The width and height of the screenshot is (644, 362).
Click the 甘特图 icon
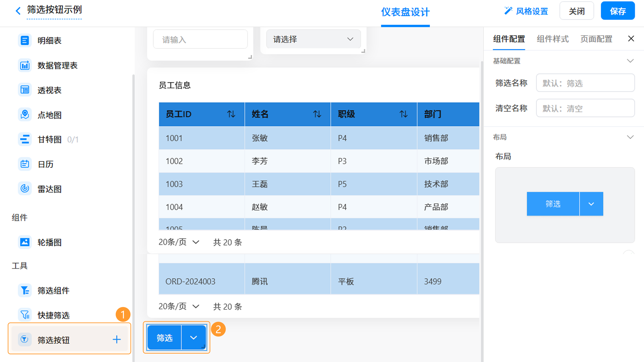[x=25, y=139]
